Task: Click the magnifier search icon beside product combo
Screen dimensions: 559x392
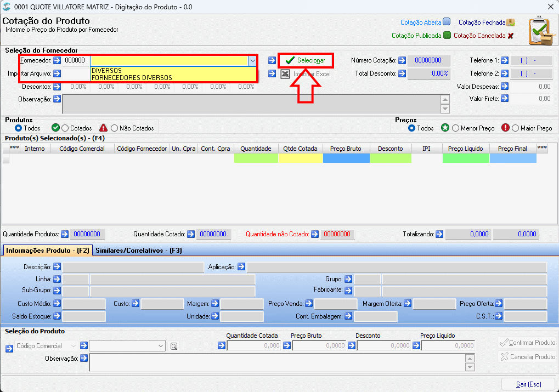Action: click(x=173, y=346)
